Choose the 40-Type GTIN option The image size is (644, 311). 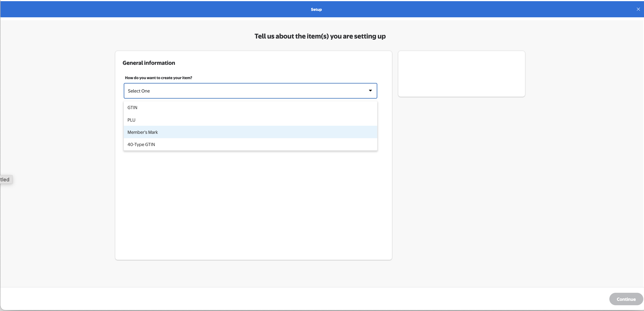(141, 144)
